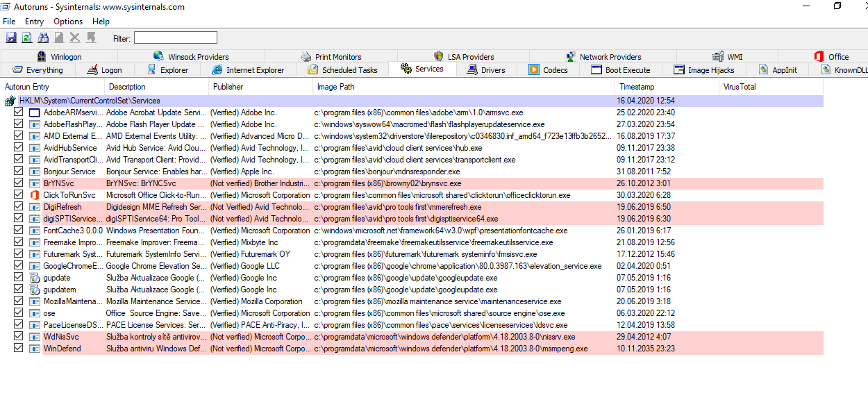The height and width of the screenshot is (400, 868).
Task: Open the Help menu
Action: pos(101,22)
